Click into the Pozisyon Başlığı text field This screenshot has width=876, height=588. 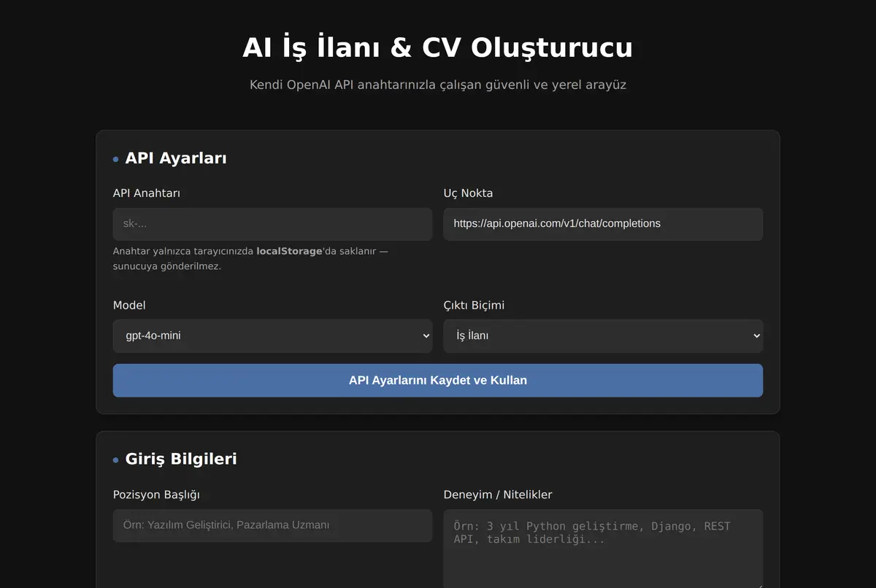point(272,525)
